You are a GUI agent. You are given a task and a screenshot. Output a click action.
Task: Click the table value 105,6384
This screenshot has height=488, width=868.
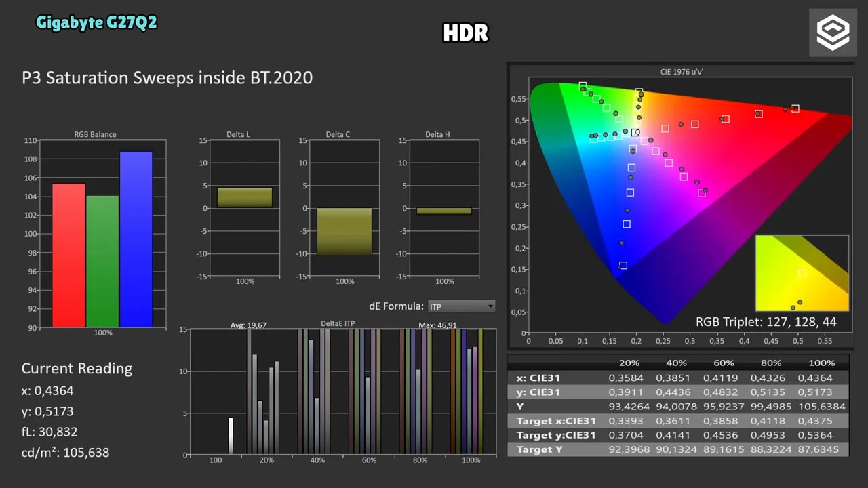(x=821, y=406)
